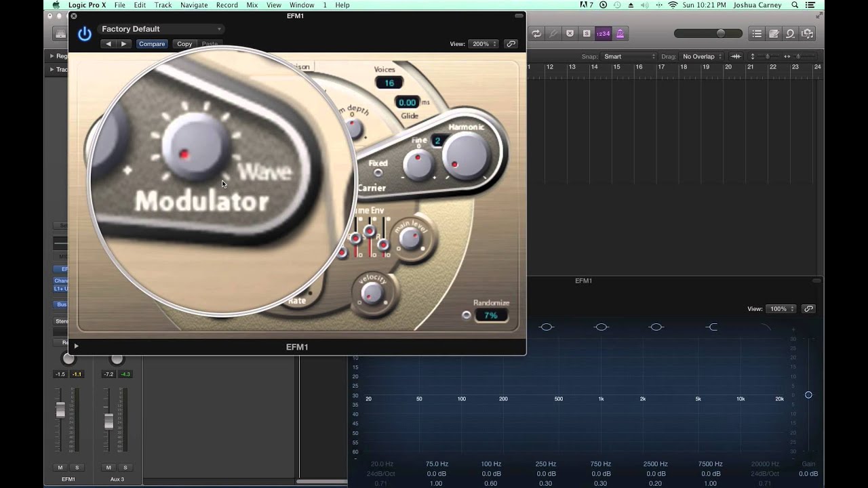
Task: Toggle the Solo S control bar button
Action: click(x=586, y=33)
